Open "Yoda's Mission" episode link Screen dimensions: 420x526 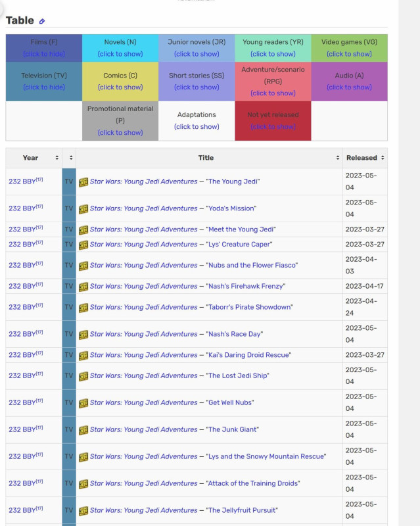231,208
